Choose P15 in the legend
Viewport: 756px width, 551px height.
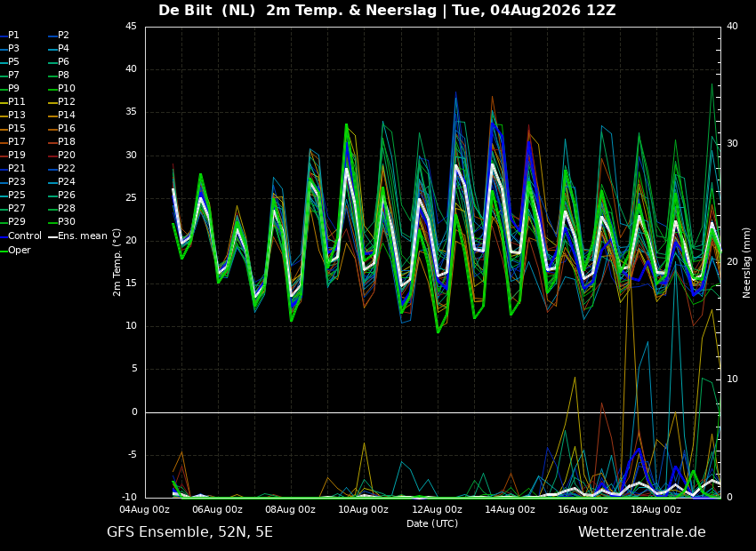(x=13, y=129)
